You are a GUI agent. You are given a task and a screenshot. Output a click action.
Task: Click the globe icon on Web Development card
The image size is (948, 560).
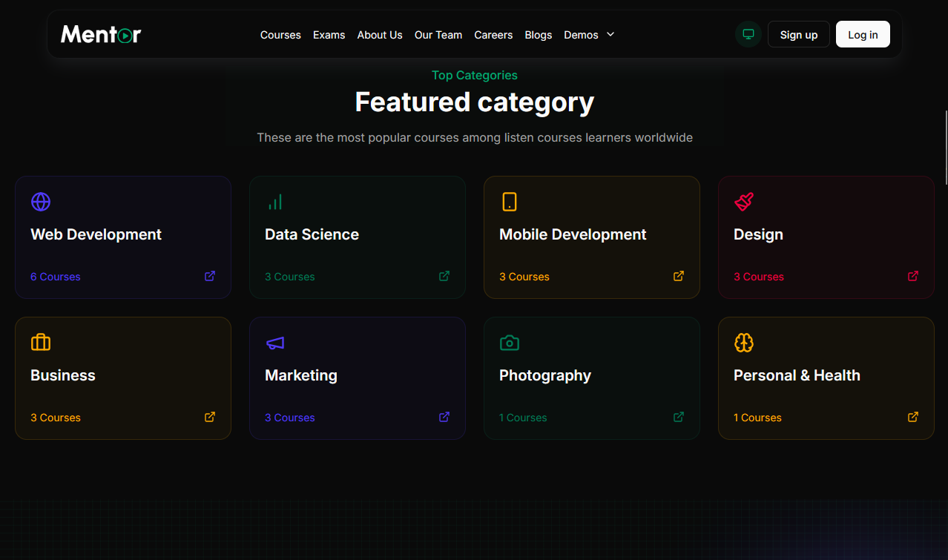[x=41, y=202]
